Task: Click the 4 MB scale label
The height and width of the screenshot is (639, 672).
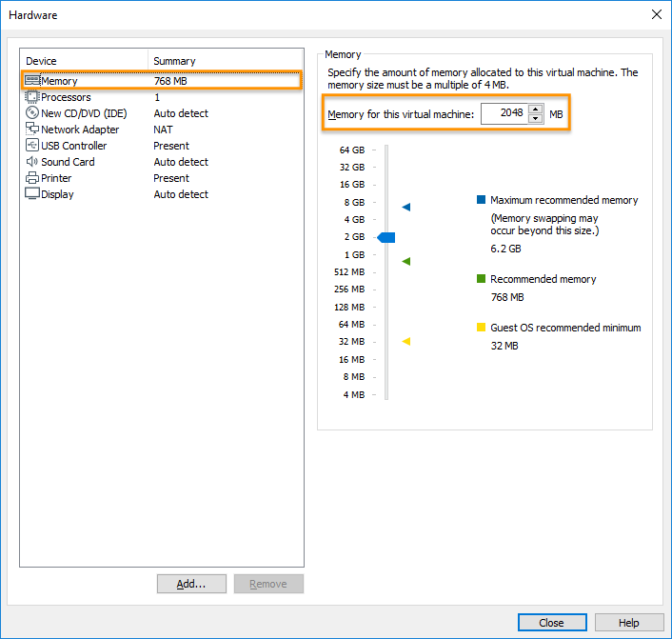Action: click(353, 394)
